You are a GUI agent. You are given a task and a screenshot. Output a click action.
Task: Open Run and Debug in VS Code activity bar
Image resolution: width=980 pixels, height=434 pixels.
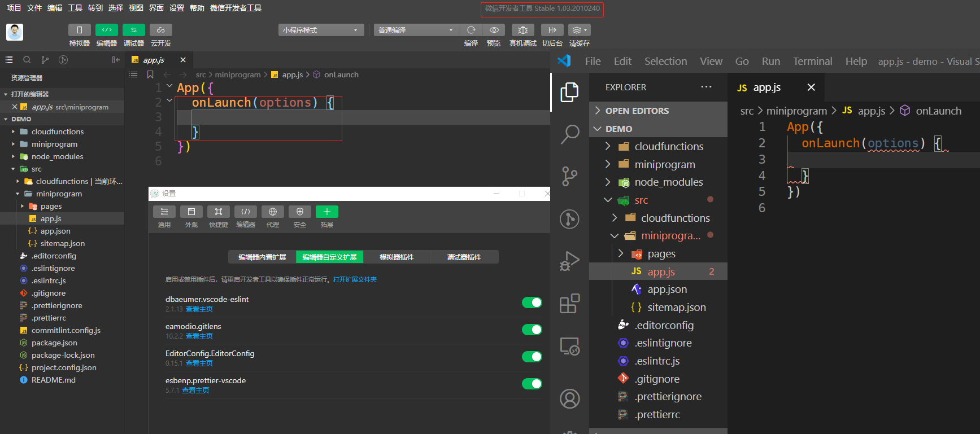pyautogui.click(x=569, y=261)
